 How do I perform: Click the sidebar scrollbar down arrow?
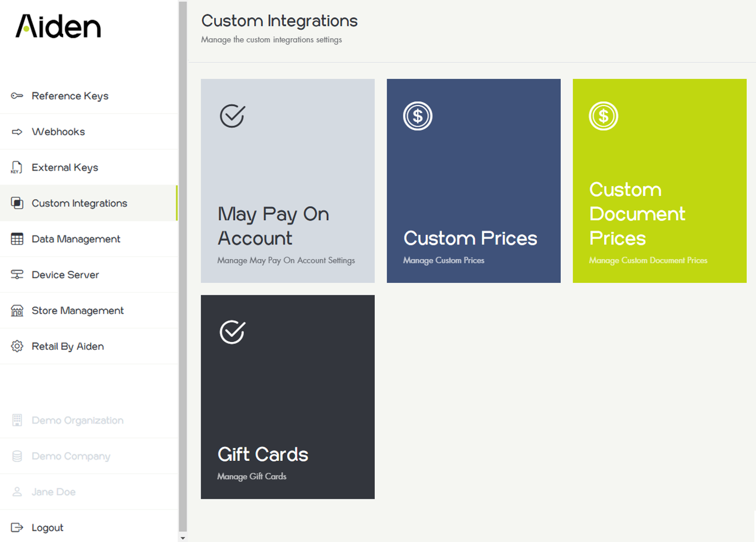point(183,538)
